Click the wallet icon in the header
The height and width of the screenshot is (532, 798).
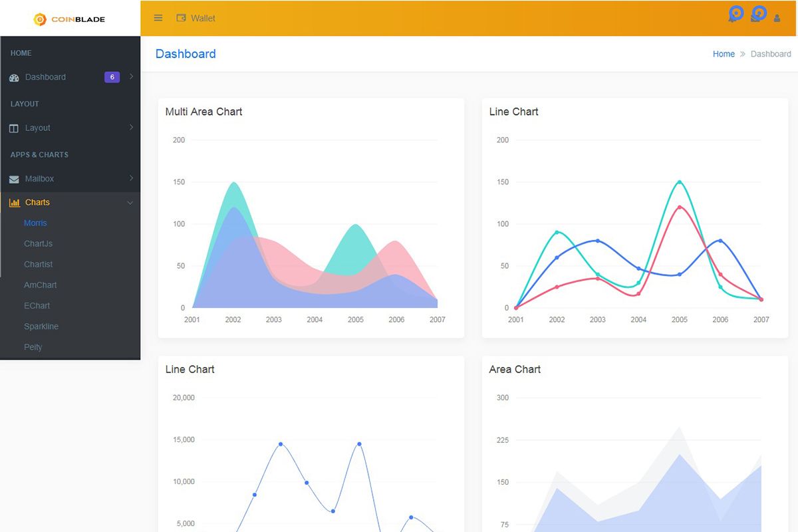pos(181,18)
